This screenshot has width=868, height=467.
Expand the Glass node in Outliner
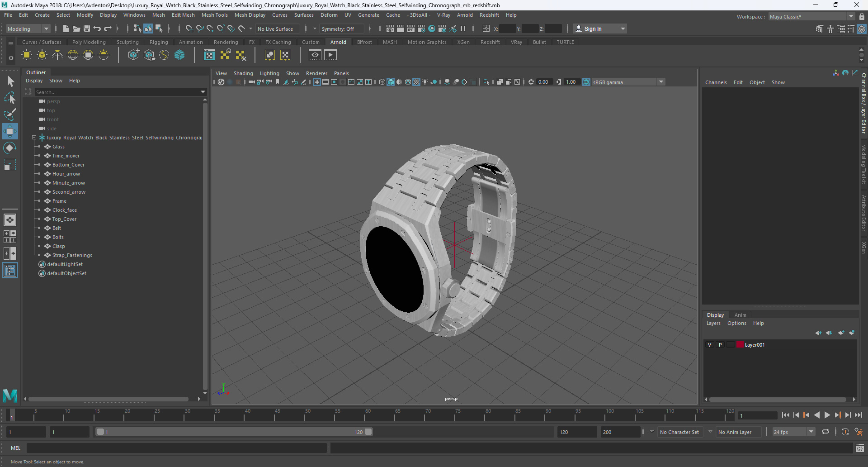(39, 147)
